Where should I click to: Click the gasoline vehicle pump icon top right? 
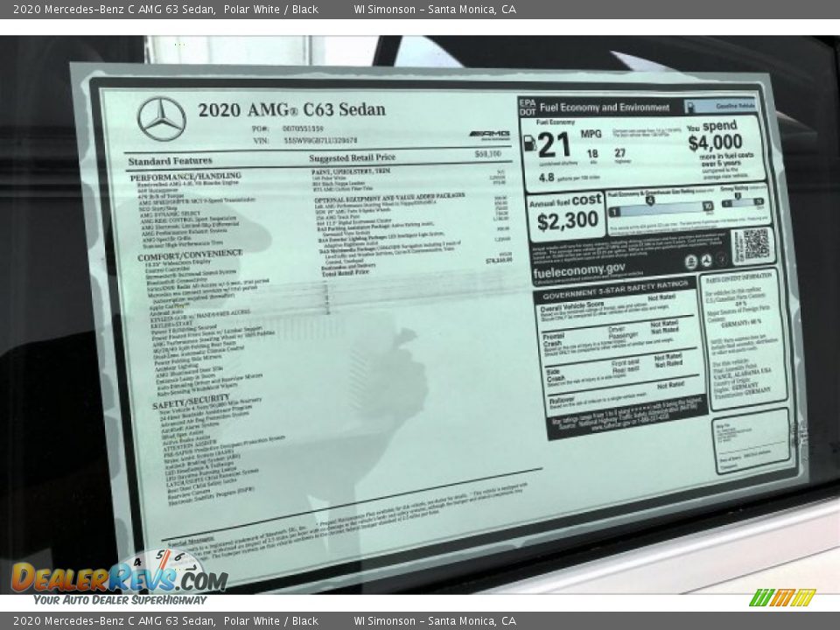pyautogui.click(x=691, y=106)
